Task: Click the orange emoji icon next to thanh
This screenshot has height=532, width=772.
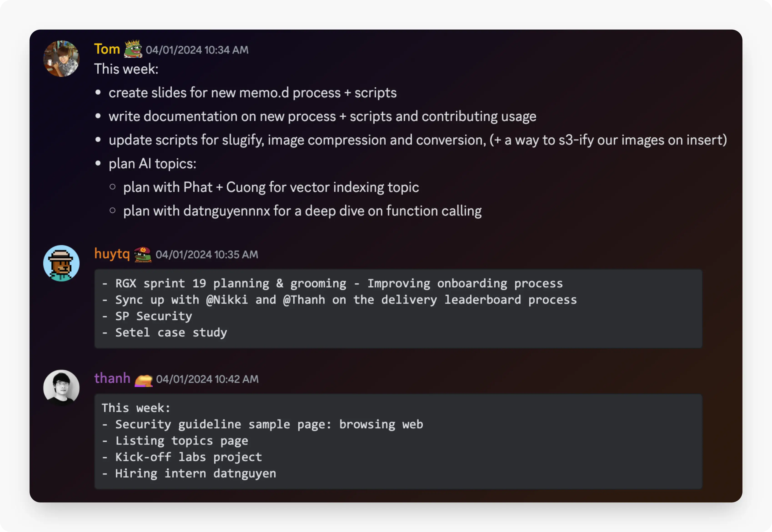Action: pos(143,380)
